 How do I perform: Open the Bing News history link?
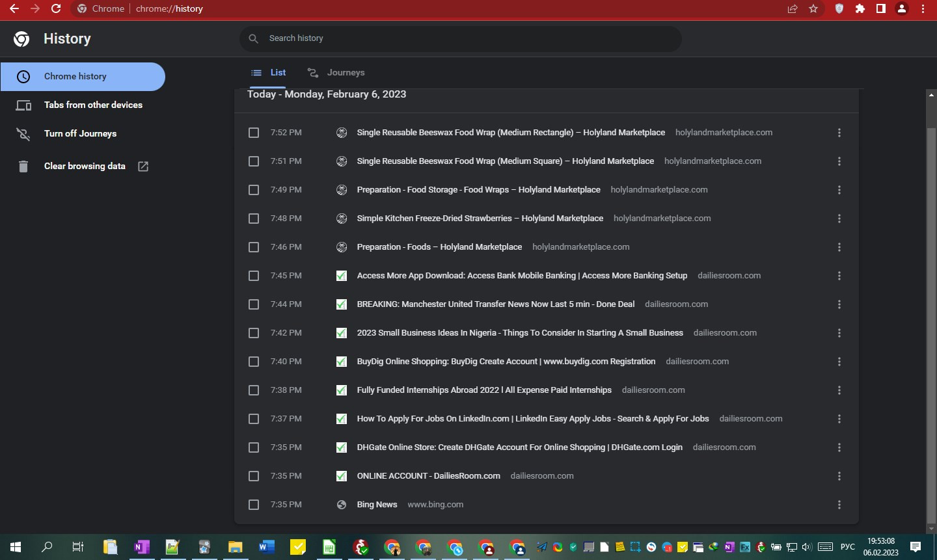point(377,505)
